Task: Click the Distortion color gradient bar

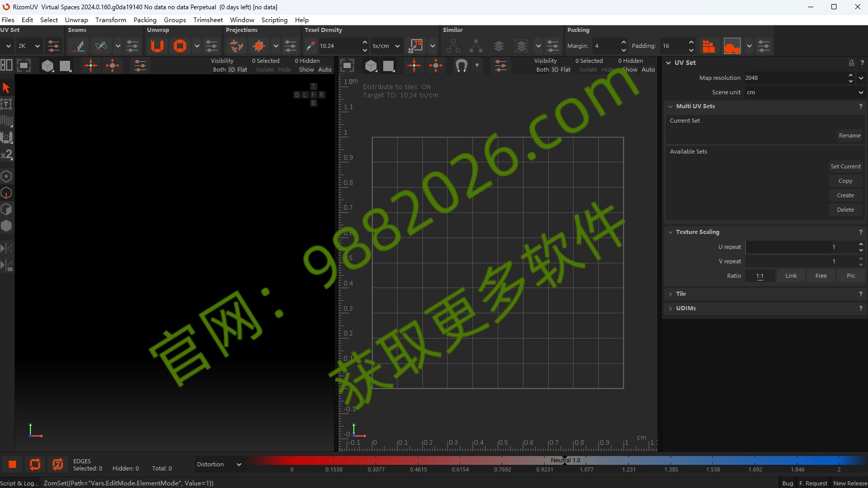Action: click(x=557, y=460)
